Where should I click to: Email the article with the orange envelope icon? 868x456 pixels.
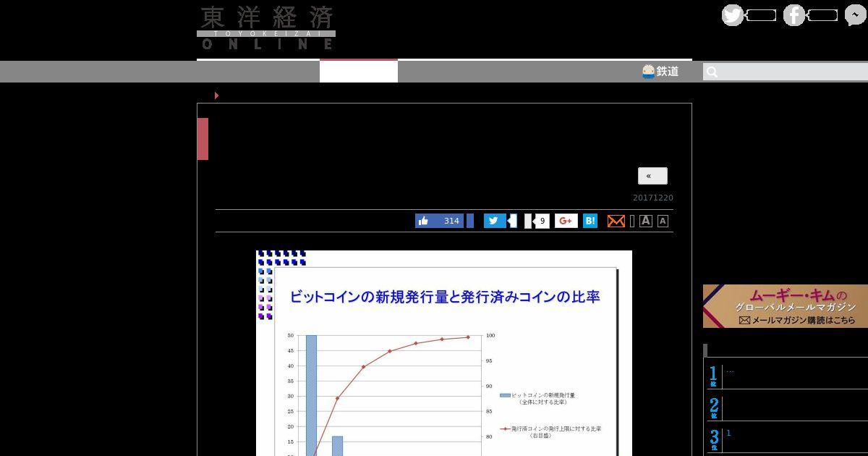616,221
